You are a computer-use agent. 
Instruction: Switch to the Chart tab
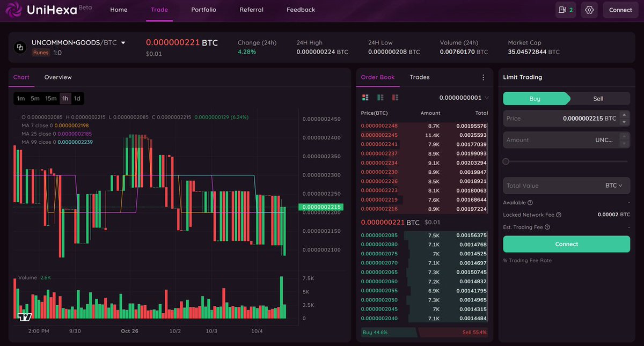coord(21,77)
